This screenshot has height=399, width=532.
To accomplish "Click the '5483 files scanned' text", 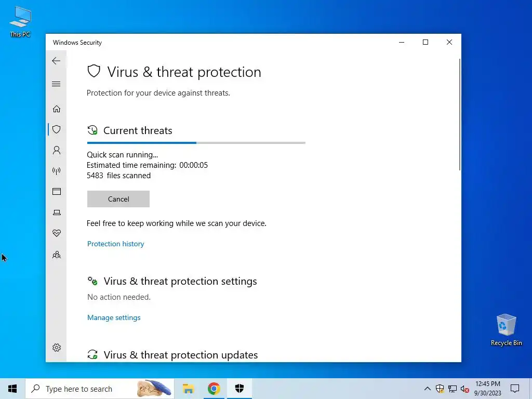I will coord(119,176).
